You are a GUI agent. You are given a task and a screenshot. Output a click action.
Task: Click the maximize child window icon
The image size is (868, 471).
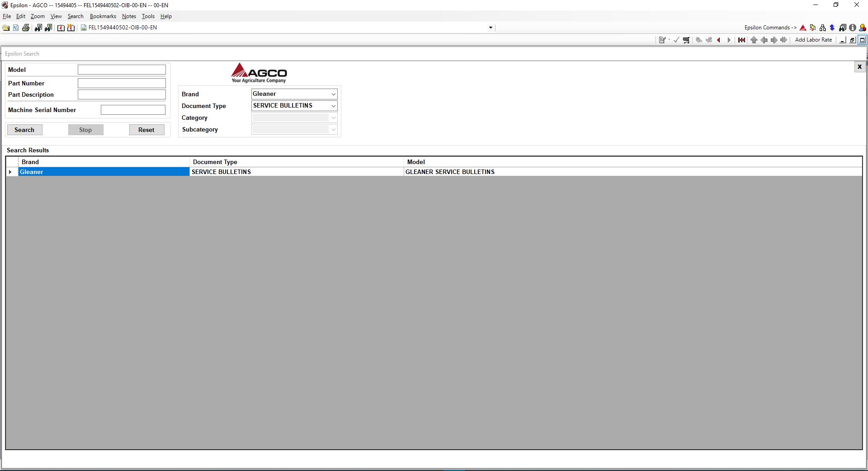point(863,40)
